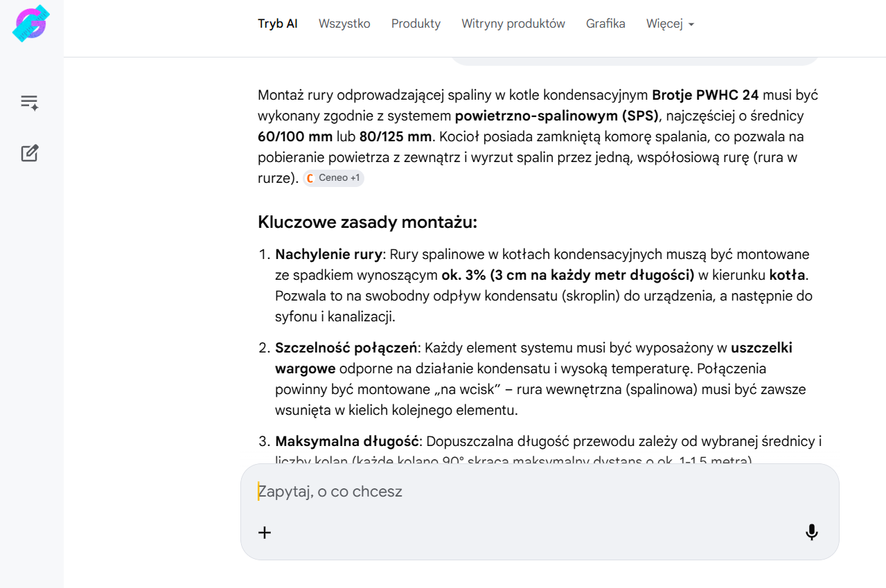
Task: Click the bold text 'Maksymalna długość'
Action: [x=347, y=441]
